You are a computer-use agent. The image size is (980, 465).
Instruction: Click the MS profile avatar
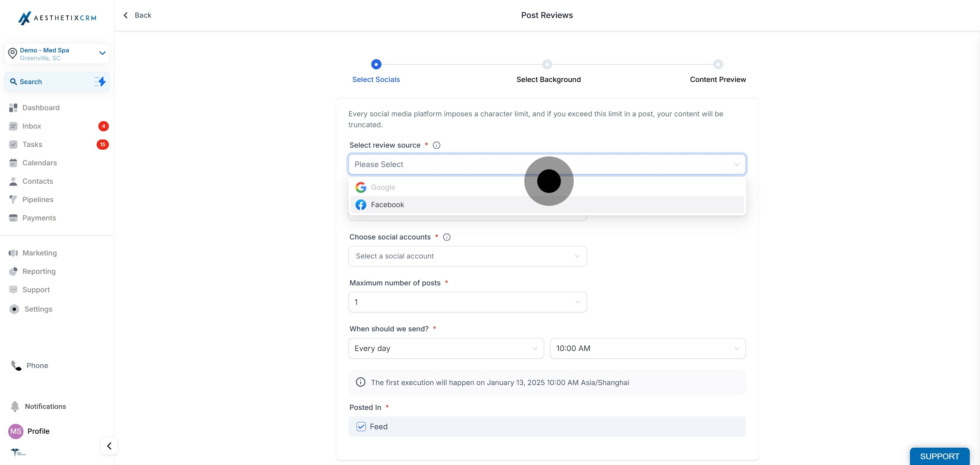[x=16, y=431]
